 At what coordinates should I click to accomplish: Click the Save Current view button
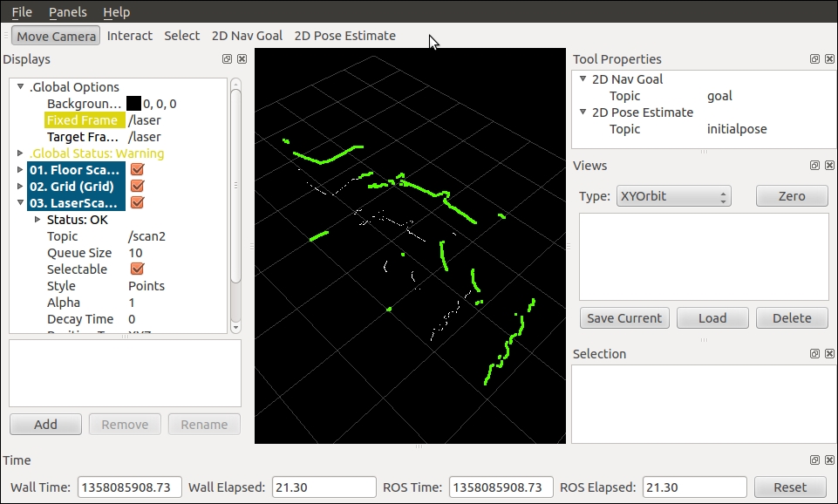(x=624, y=318)
